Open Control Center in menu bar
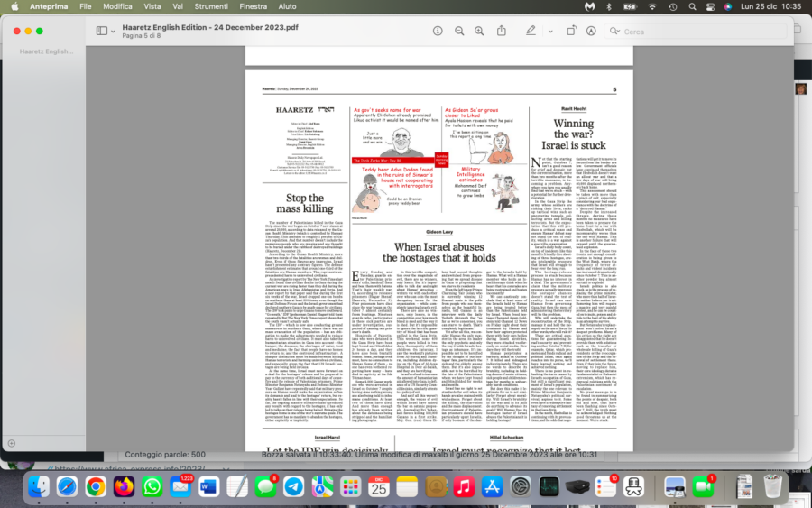The width and height of the screenshot is (812, 508). (708, 6)
